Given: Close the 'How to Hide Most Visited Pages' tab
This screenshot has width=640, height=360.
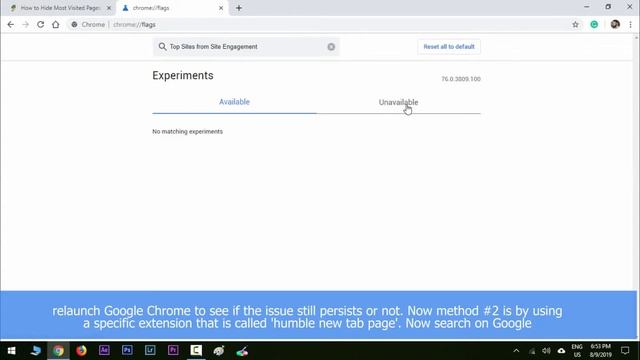Looking at the screenshot, I should [x=109, y=8].
